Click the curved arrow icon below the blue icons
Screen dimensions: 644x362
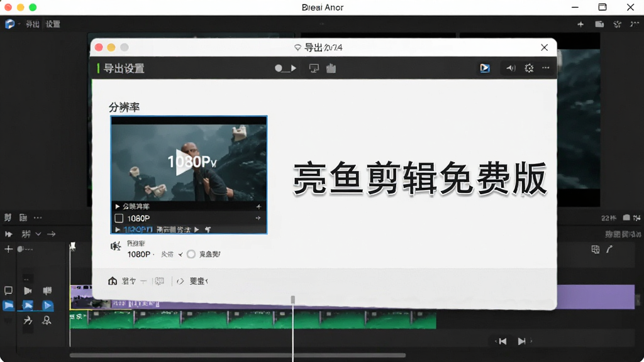28,320
